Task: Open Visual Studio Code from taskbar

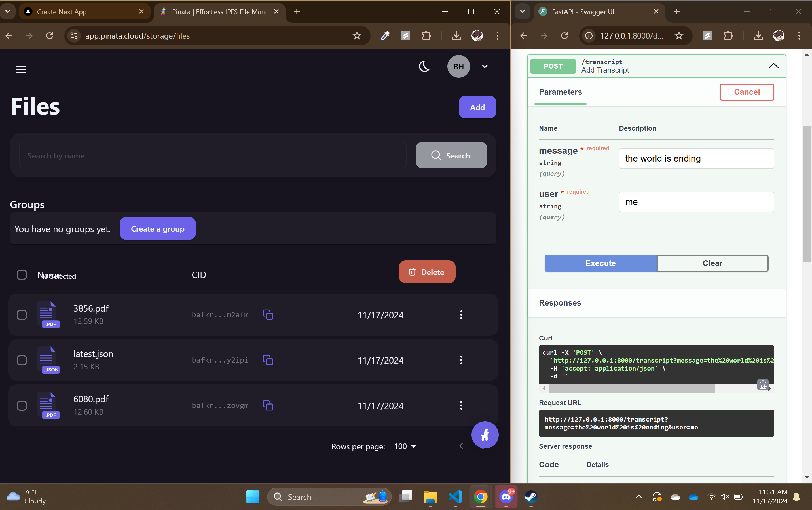Action: 455,496
